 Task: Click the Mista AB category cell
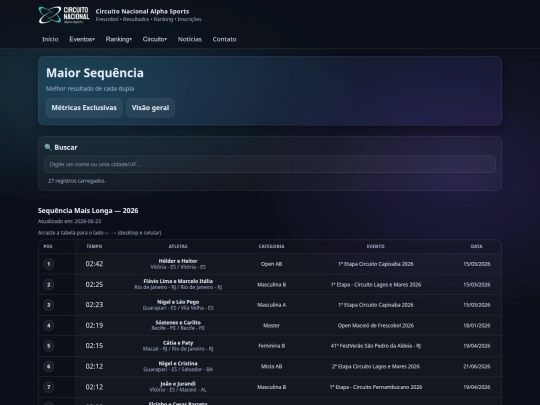[272, 366]
